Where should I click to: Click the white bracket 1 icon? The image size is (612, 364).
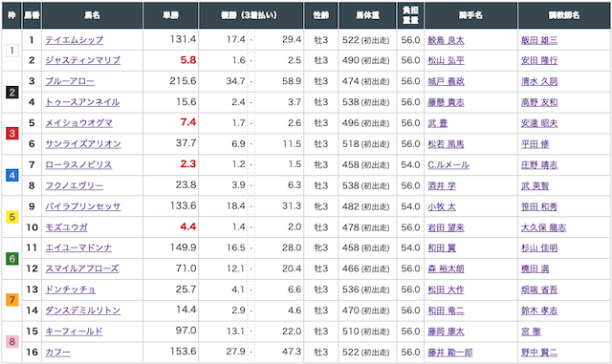[x=12, y=51]
